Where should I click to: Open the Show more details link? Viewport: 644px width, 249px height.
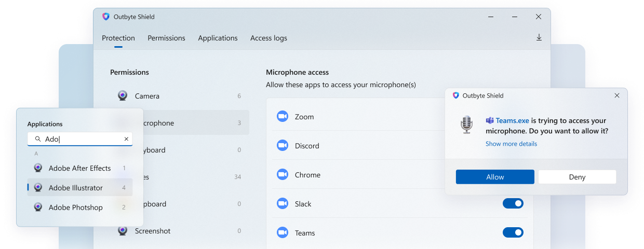(x=511, y=144)
